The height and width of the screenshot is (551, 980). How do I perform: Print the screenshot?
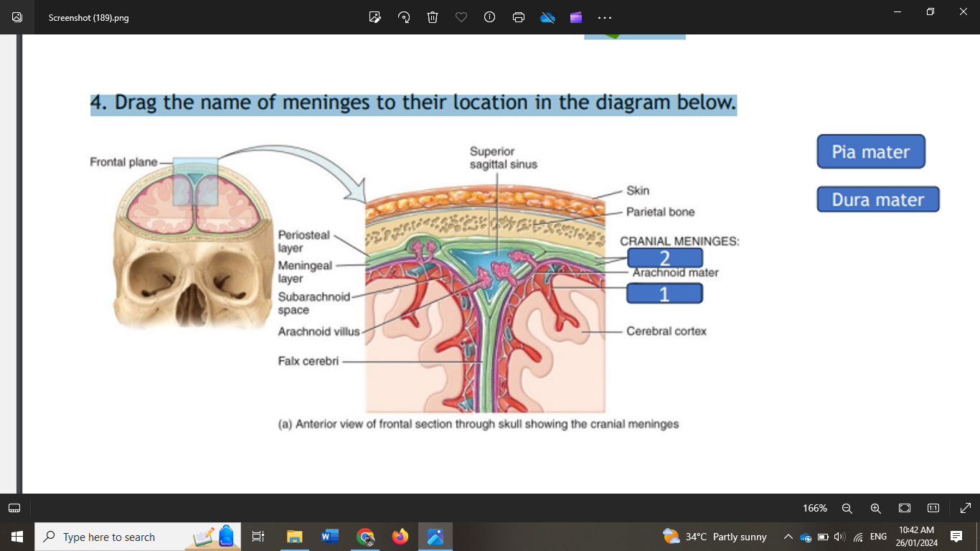click(518, 17)
